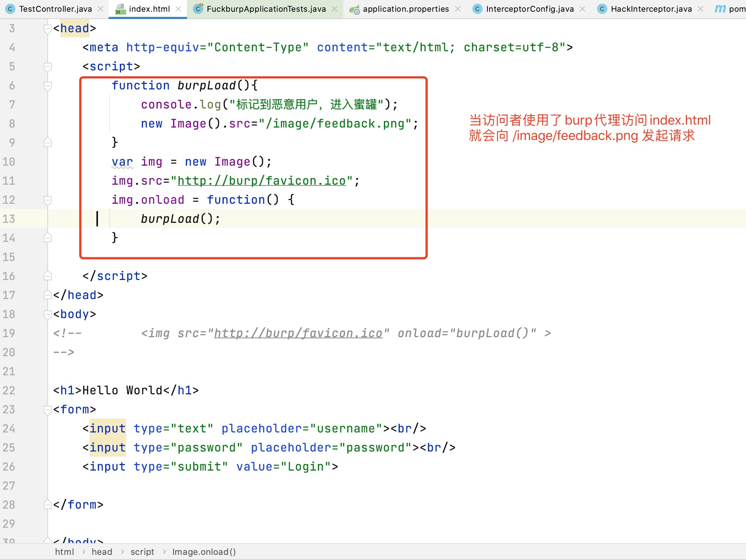Image resolution: width=746 pixels, height=560 pixels.
Task: Close the index.html tab
Action: point(178,9)
